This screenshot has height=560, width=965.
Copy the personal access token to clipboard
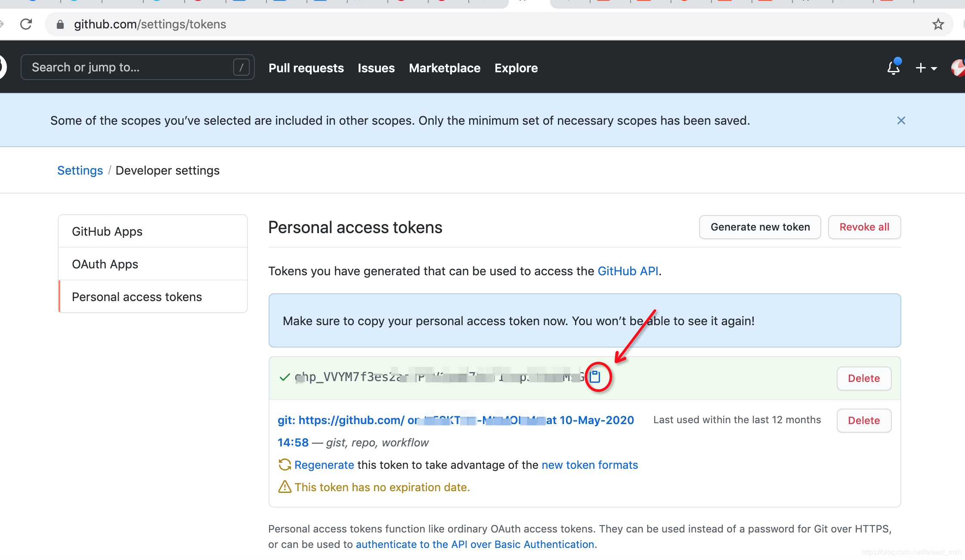point(596,377)
